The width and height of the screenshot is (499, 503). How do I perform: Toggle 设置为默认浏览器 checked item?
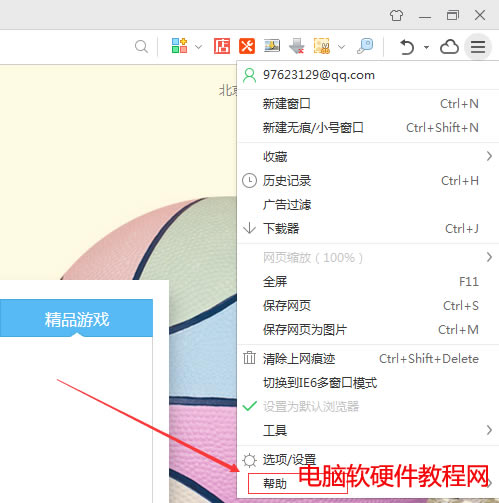(x=368, y=407)
